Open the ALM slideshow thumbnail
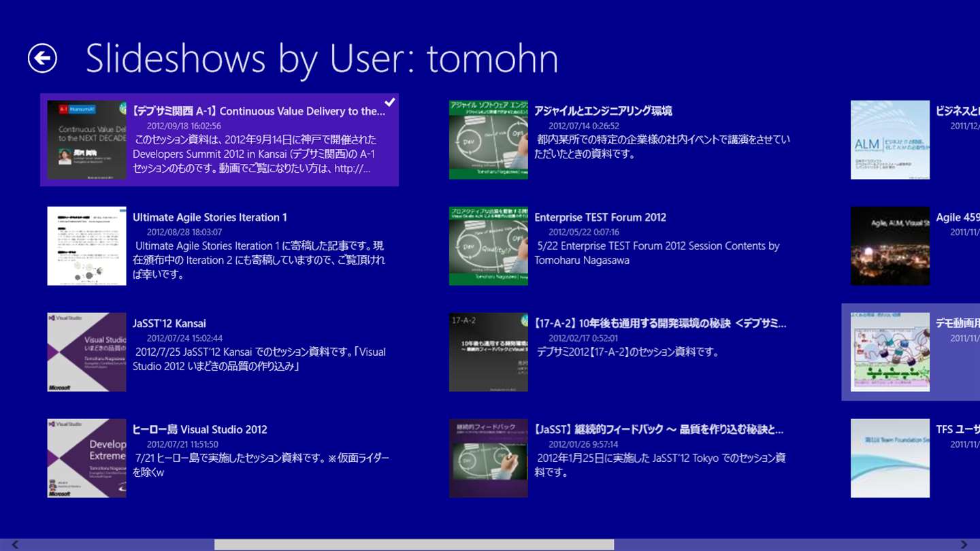 pos(889,139)
